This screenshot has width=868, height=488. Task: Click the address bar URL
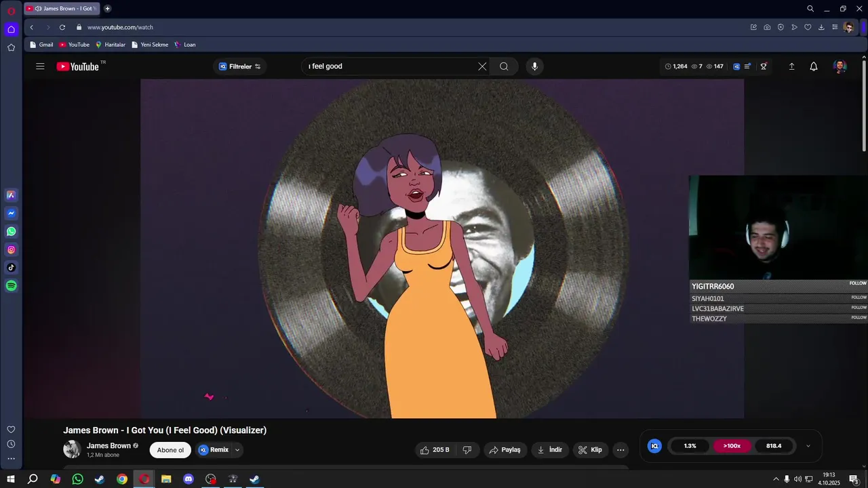click(x=120, y=27)
